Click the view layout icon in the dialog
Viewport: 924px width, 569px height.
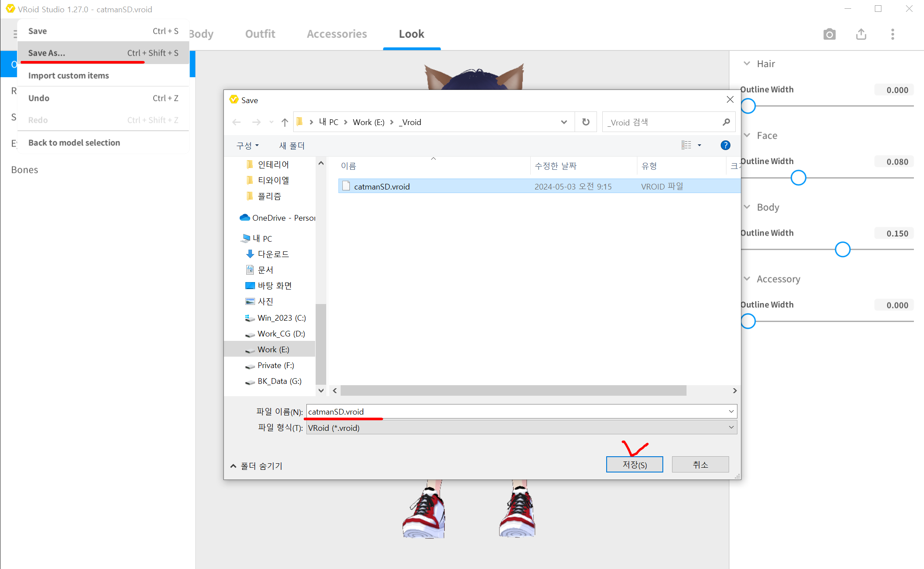point(687,145)
